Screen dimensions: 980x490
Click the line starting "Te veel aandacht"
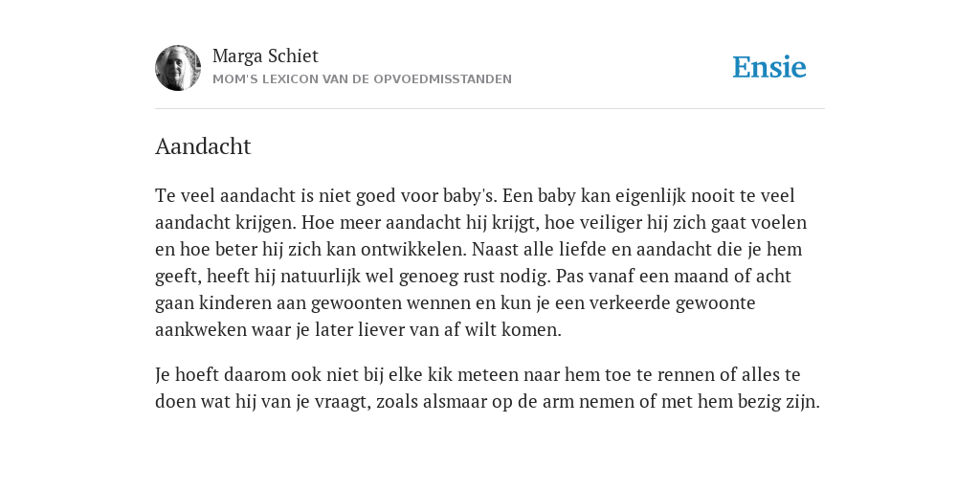click(x=475, y=195)
